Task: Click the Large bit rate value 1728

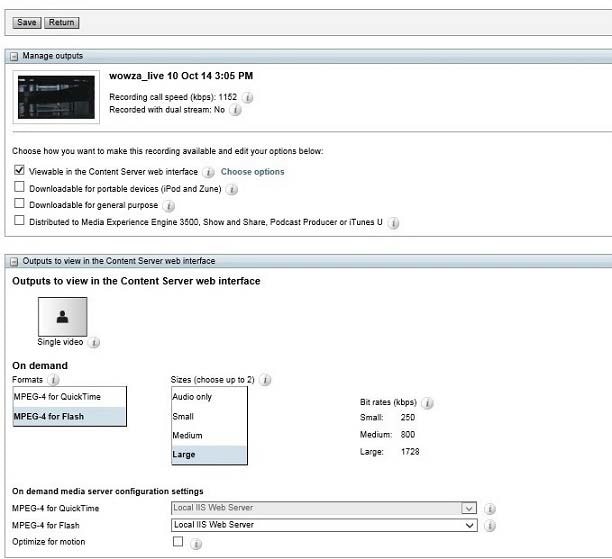Action: [410, 452]
